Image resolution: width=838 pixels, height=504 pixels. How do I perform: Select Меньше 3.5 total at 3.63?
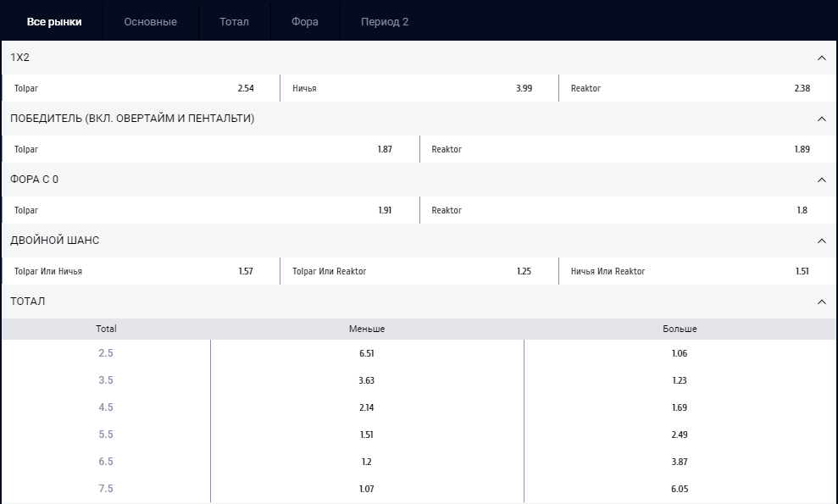point(367,380)
